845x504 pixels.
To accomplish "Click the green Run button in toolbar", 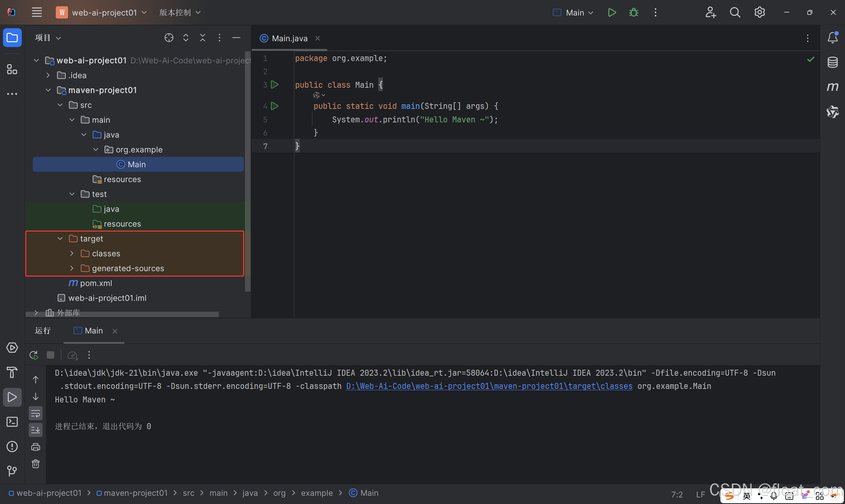I will (x=612, y=13).
